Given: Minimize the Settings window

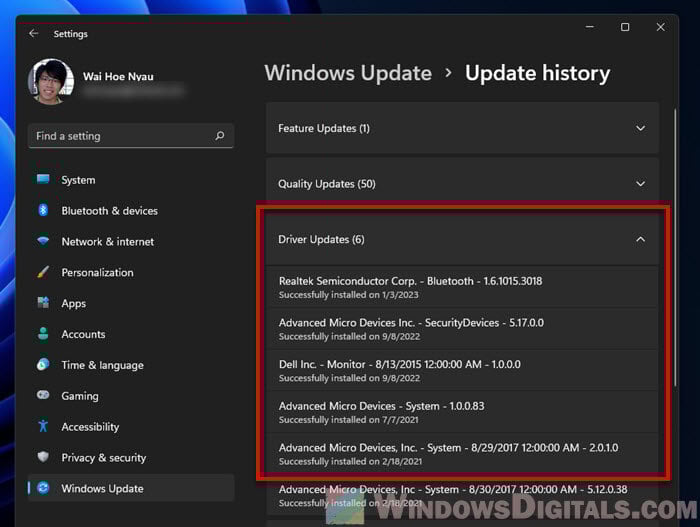Looking at the screenshot, I should [590, 27].
